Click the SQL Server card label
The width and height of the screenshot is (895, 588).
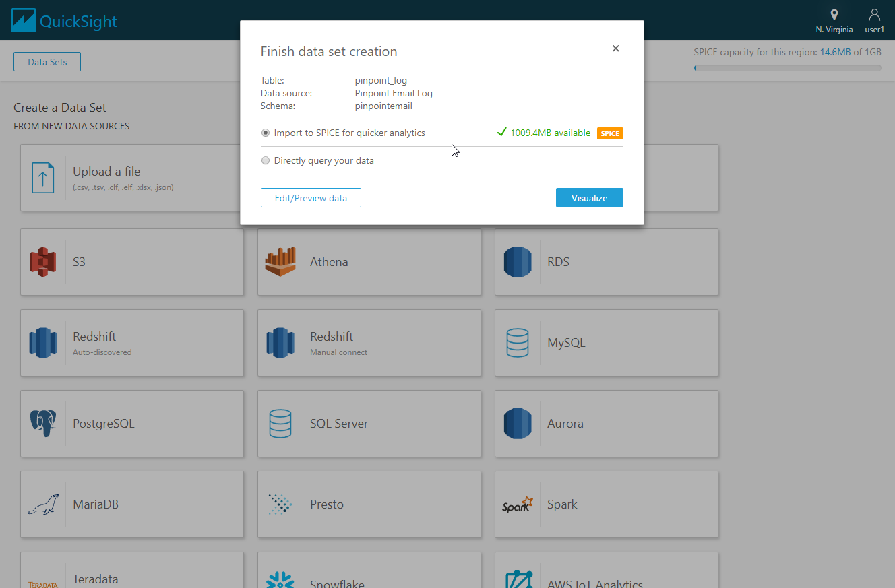339,424
